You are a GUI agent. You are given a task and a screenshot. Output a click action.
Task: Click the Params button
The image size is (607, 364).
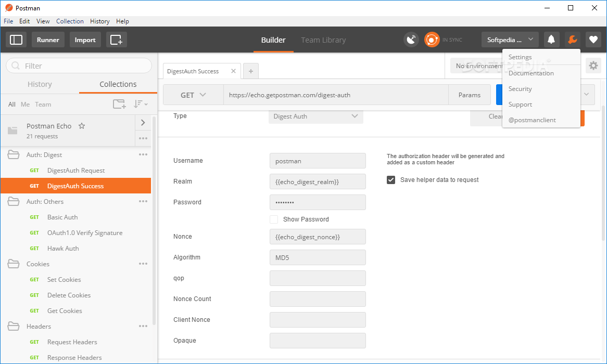(470, 95)
